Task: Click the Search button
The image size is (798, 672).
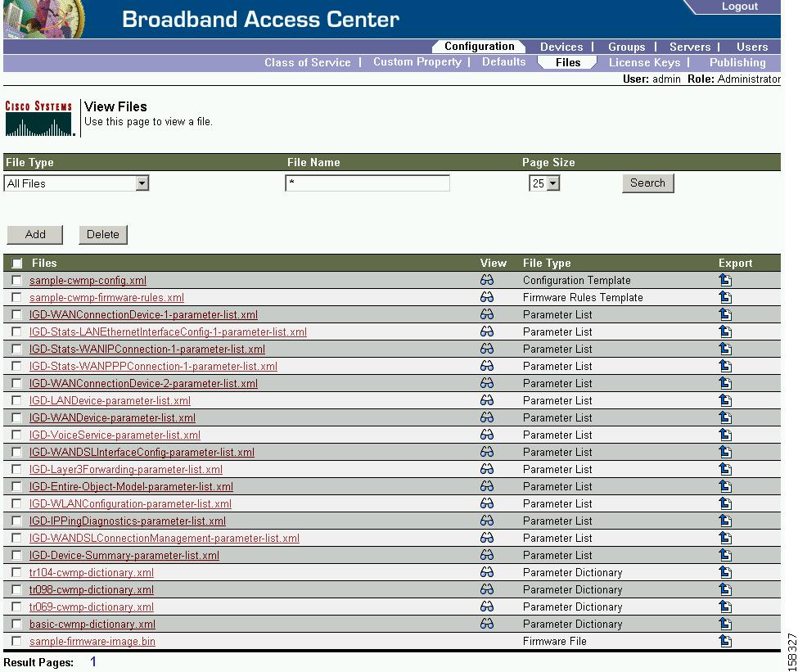Action: [x=648, y=183]
